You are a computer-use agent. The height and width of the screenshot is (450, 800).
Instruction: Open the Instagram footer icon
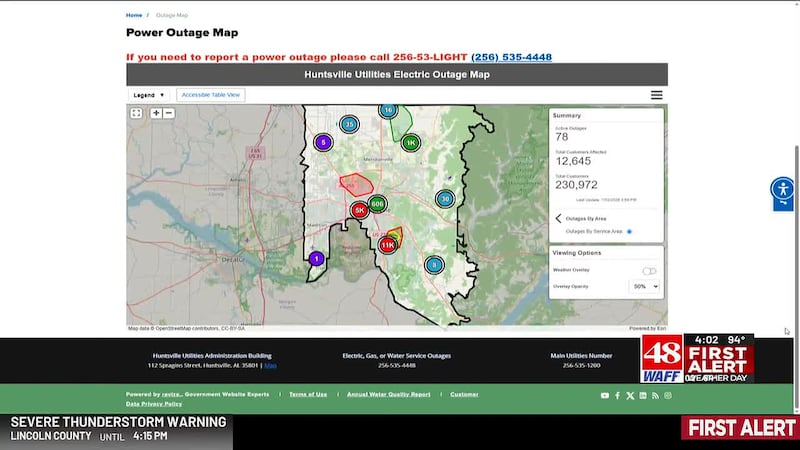pyautogui.click(x=668, y=395)
